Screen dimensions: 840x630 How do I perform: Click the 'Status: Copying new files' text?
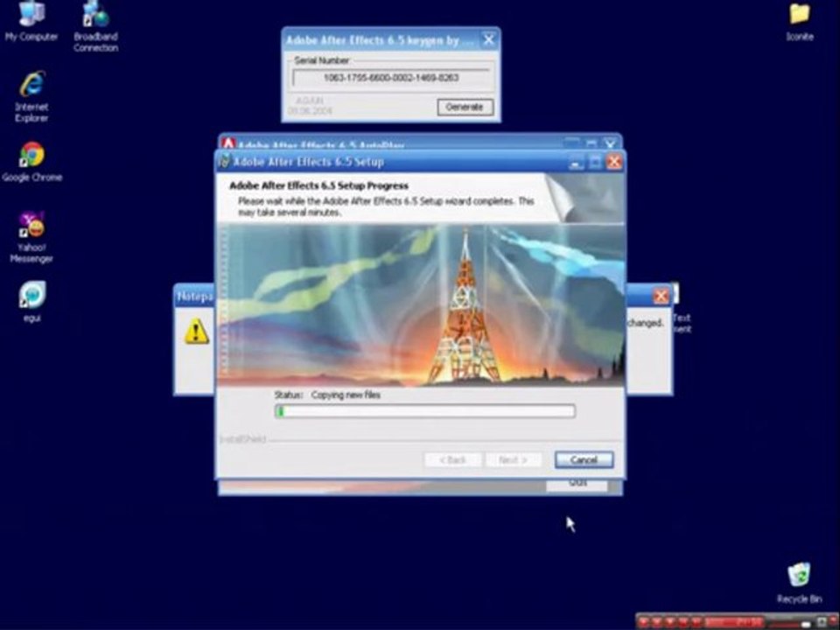[327, 395]
